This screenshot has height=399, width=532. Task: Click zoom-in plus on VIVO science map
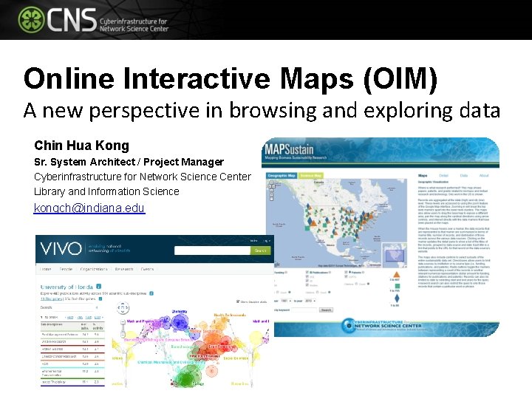[x=123, y=322]
